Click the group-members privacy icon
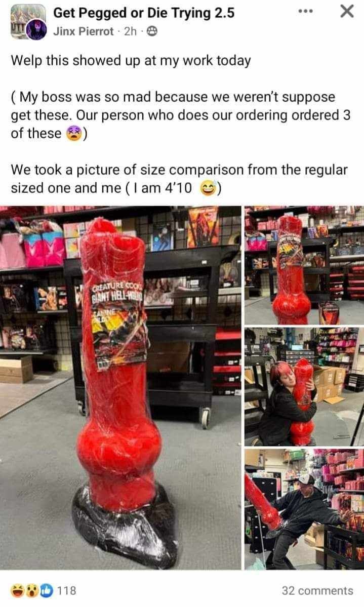This screenshot has height=607, width=364. pyautogui.click(x=152, y=31)
